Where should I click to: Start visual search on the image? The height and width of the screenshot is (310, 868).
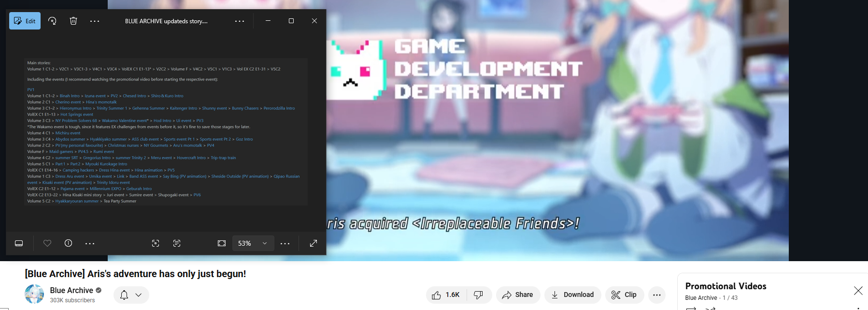pos(156,243)
